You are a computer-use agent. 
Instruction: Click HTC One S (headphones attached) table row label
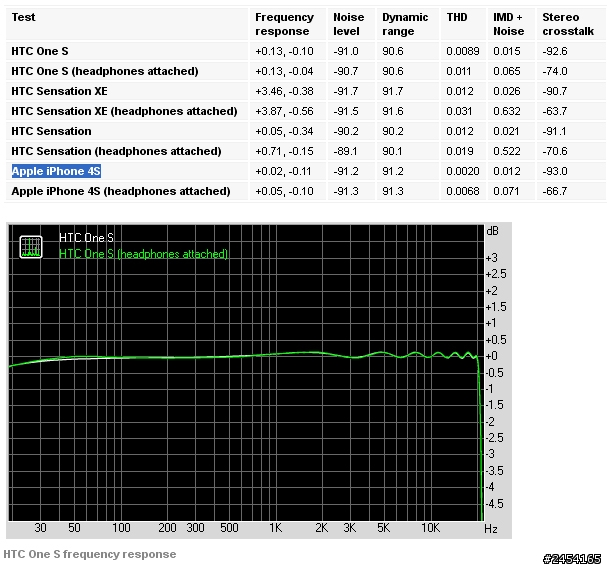pos(105,71)
